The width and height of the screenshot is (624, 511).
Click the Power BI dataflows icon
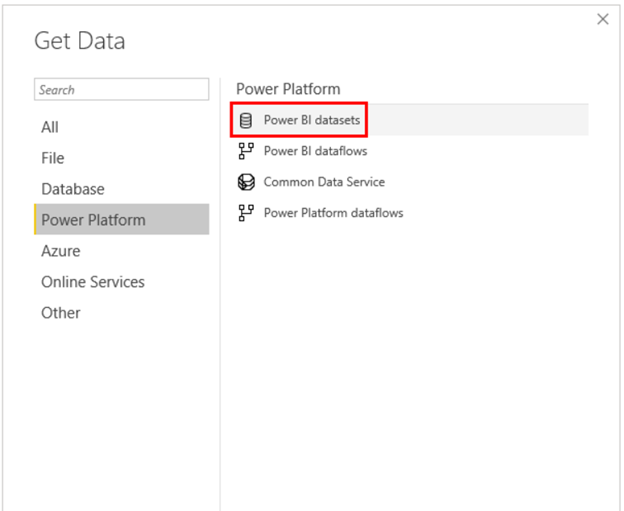246,151
